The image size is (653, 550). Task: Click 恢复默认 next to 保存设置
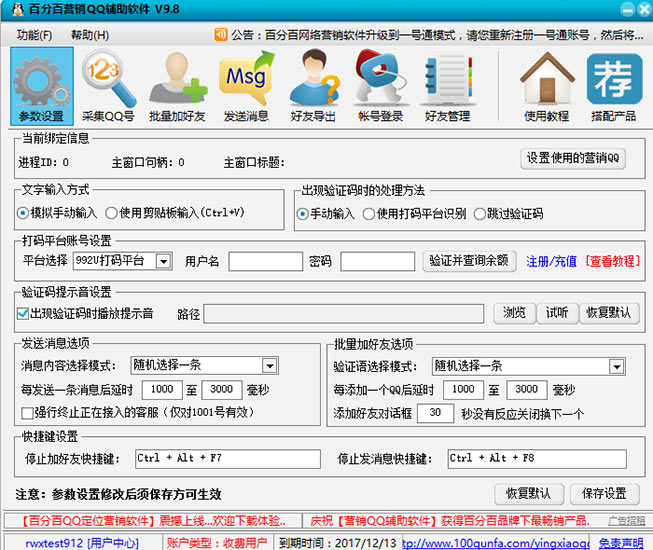pyautogui.click(x=529, y=494)
